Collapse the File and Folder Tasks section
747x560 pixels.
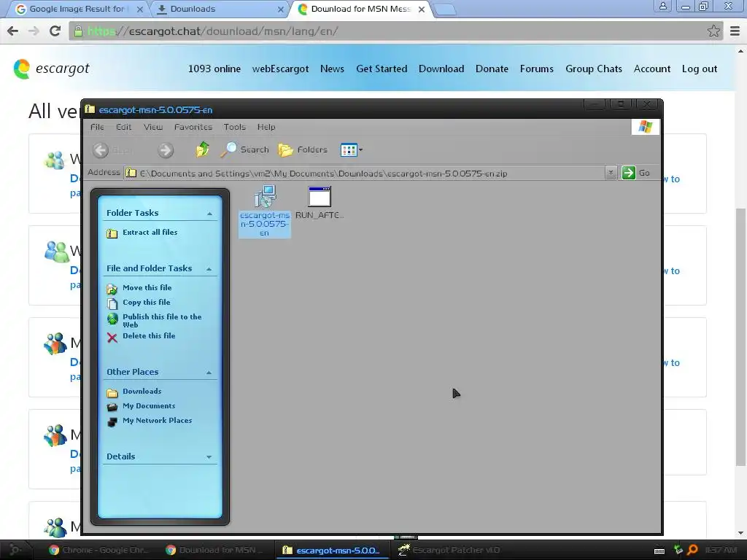click(x=209, y=268)
